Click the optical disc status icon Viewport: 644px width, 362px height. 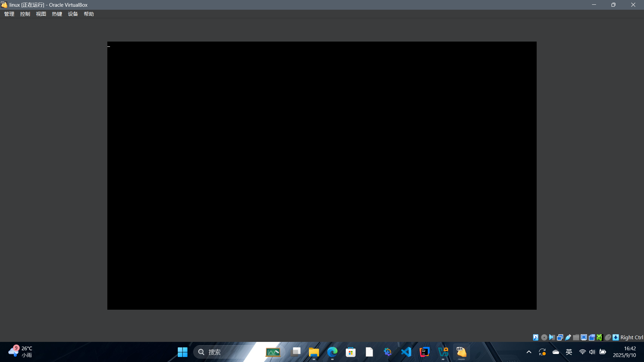pos(544,338)
